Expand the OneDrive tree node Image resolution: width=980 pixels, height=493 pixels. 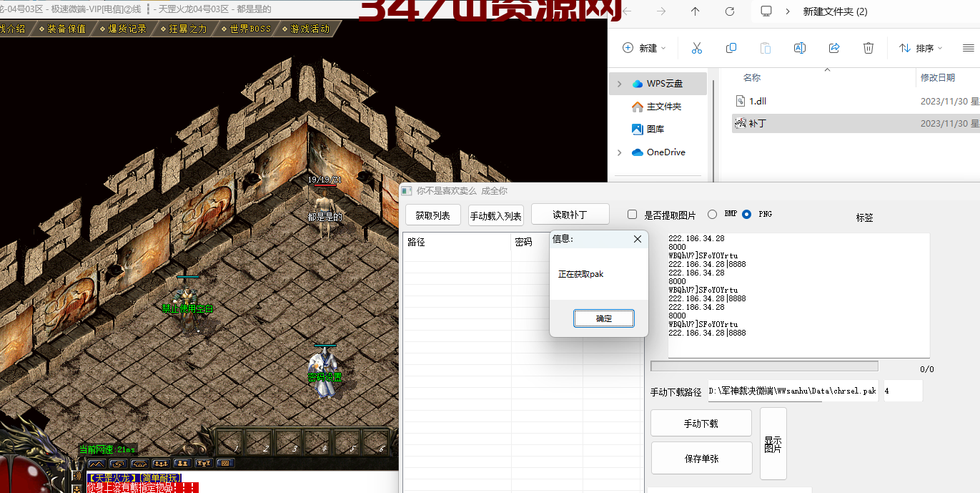click(619, 152)
